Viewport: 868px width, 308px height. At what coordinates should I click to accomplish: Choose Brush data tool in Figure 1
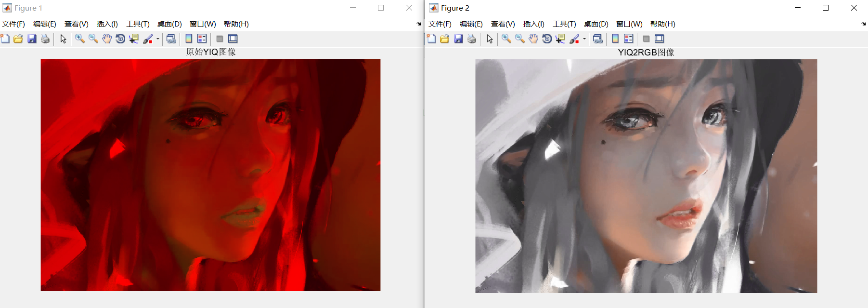pyautogui.click(x=148, y=39)
